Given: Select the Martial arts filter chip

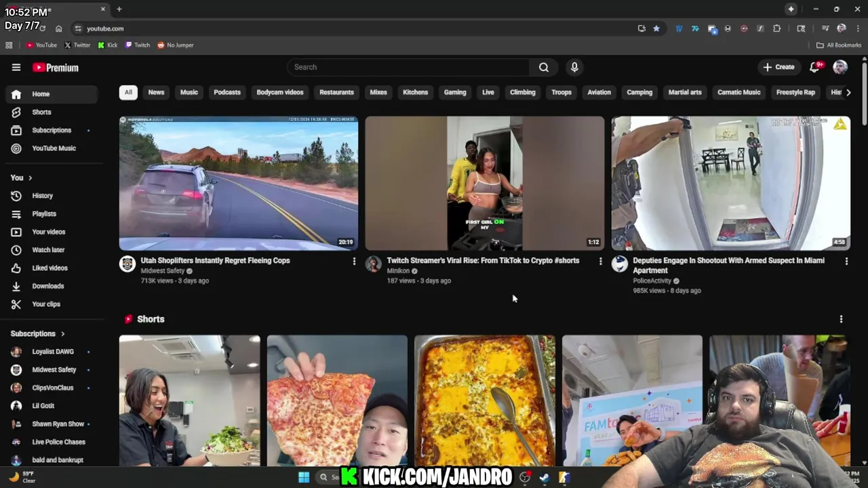Looking at the screenshot, I should click(685, 92).
